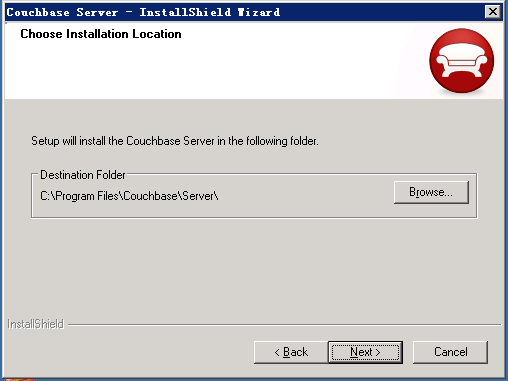Click the word Wizard in the title
508x381 pixels.
click(259, 12)
